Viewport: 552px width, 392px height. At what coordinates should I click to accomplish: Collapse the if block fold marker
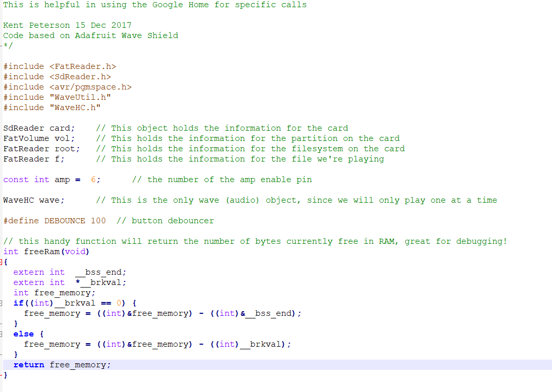point(2,302)
